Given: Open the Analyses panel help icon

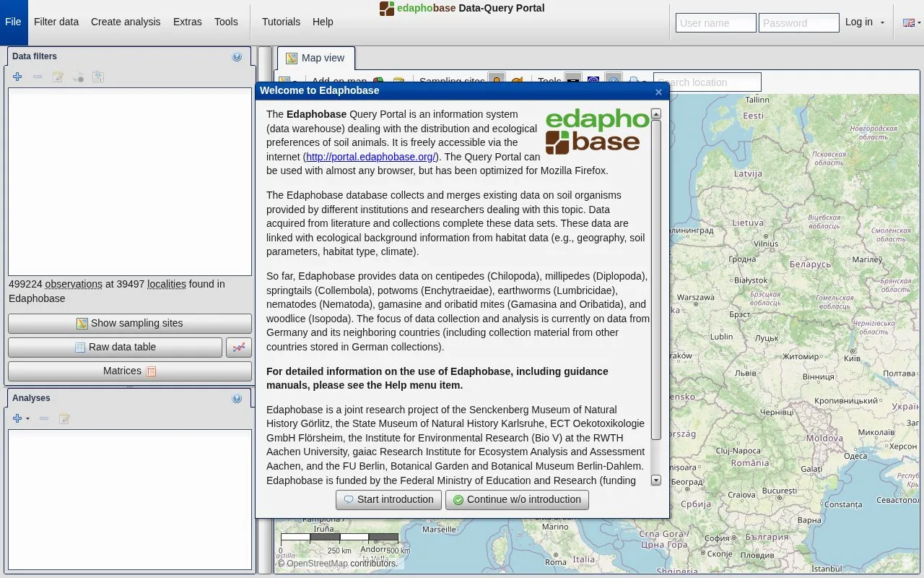Looking at the screenshot, I should (x=237, y=398).
